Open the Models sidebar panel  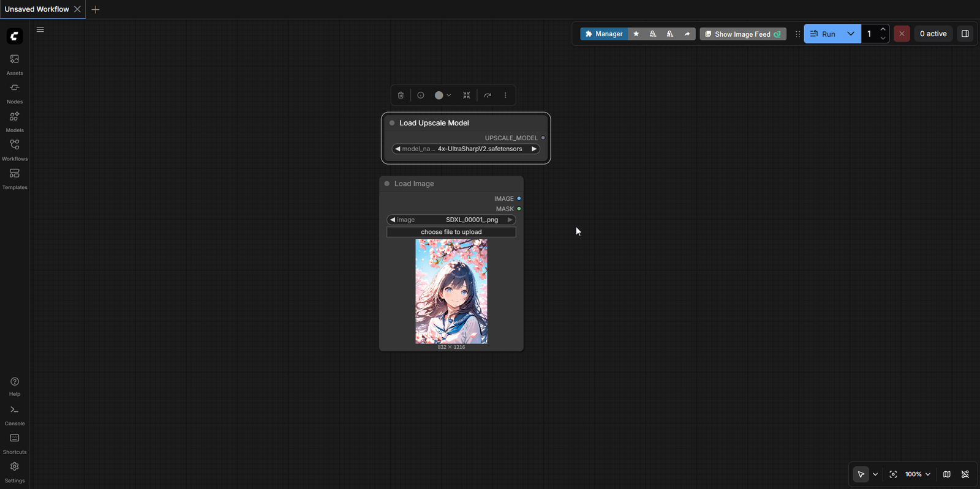click(15, 122)
